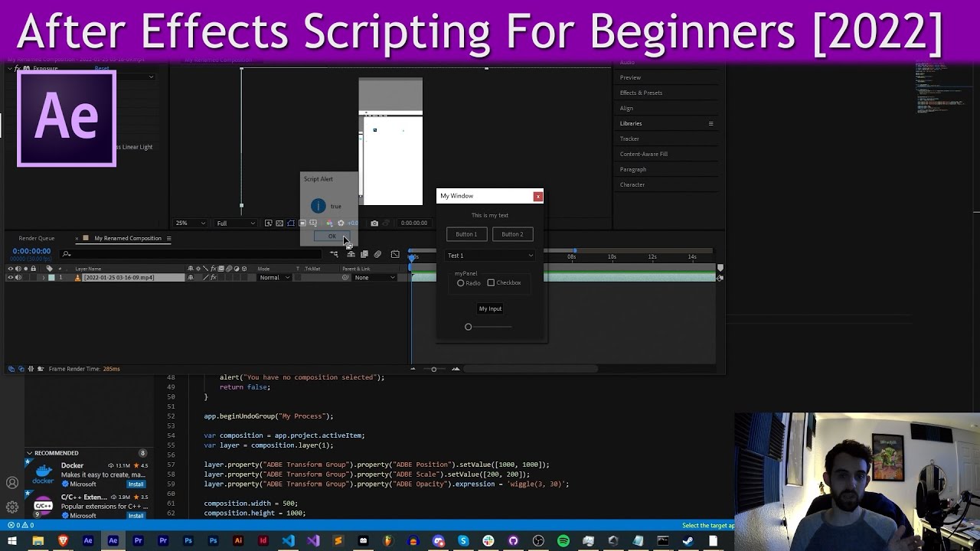Image resolution: width=980 pixels, height=551 pixels.
Task: Open the 25% magnification dropdown
Action: (190, 223)
